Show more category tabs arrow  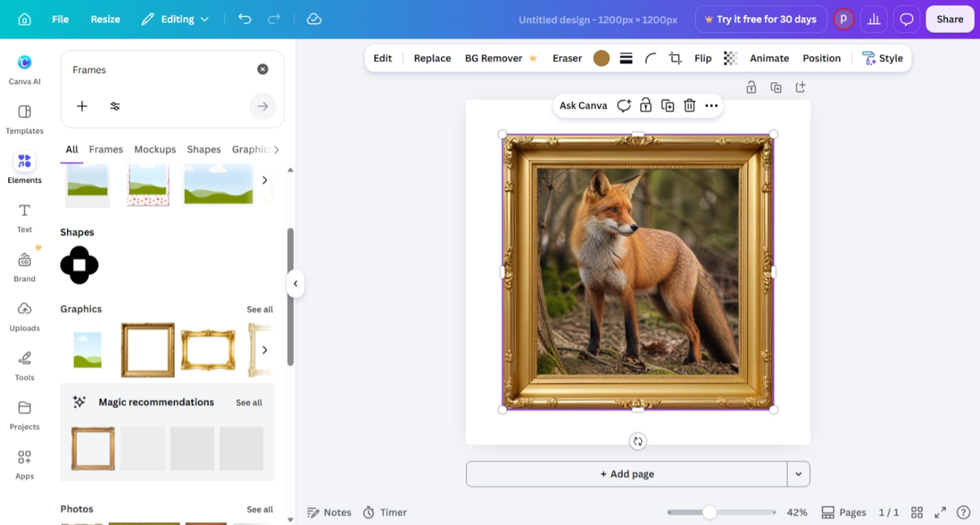pos(276,149)
